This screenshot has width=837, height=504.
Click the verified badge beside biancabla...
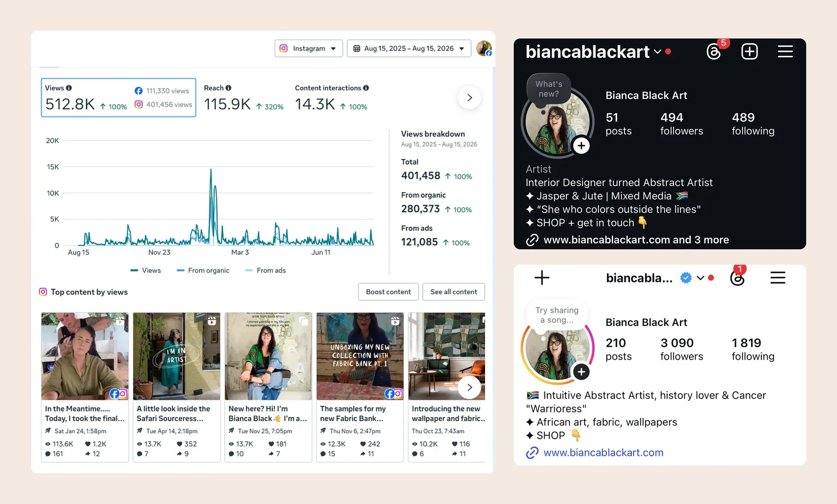tap(685, 278)
